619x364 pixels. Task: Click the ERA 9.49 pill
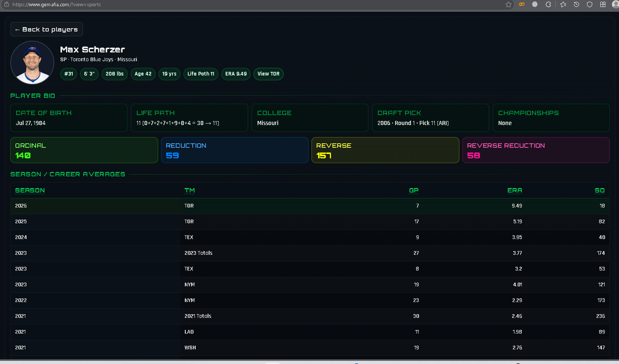point(236,74)
